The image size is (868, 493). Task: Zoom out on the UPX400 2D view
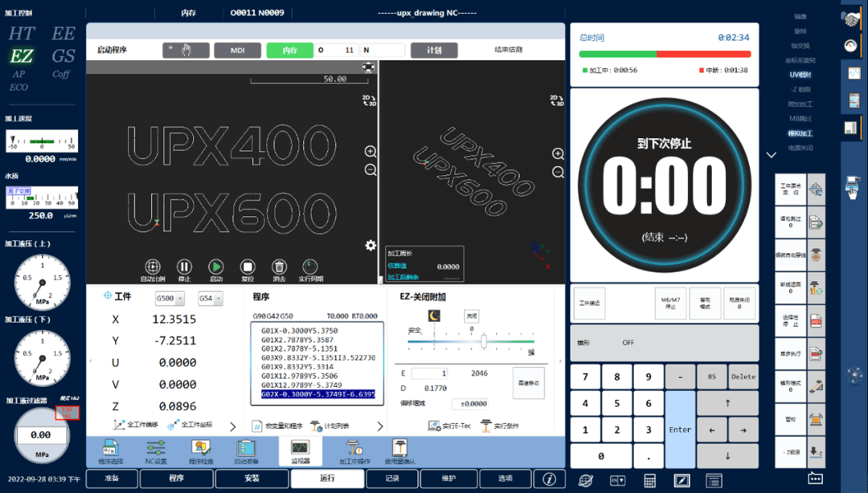pyautogui.click(x=371, y=170)
